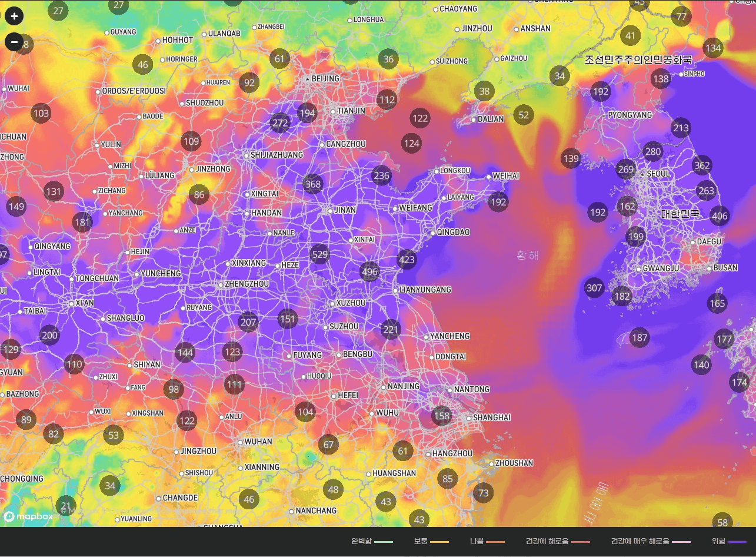This screenshot has height=557, width=756.
Task: Click the 200 marker southwest of Xi'an
Action: click(x=49, y=336)
